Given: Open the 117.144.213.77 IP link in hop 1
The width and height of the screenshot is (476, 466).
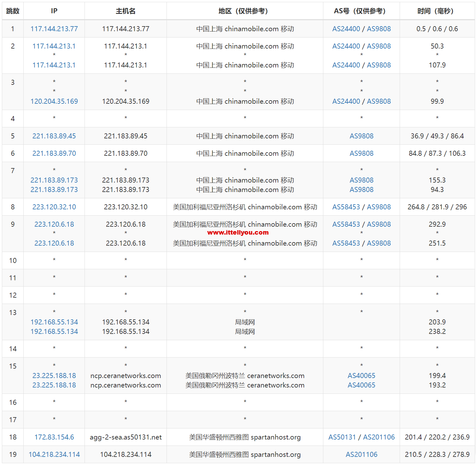Looking at the screenshot, I should tap(54, 29).
